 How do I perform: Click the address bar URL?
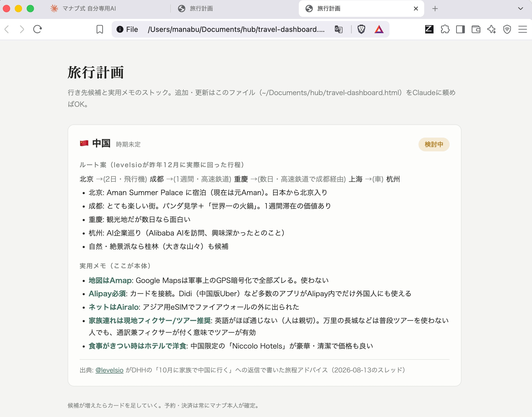pos(236,29)
